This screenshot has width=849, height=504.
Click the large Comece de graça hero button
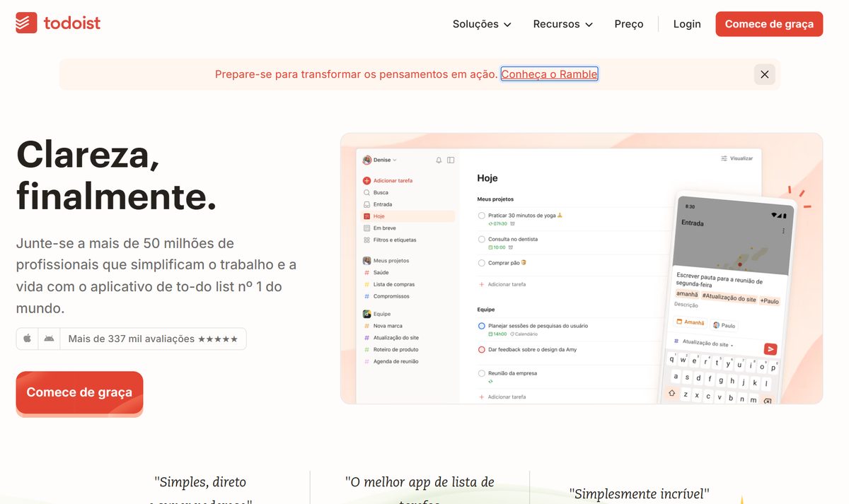[79, 392]
